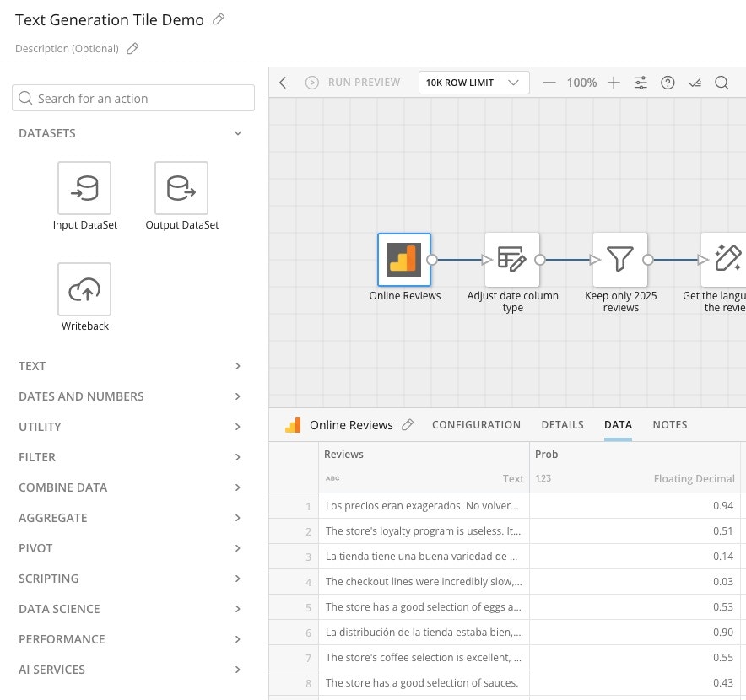Click the RUN PREVIEW button
This screenshot has width=746, height=700.
pos(353,83)
